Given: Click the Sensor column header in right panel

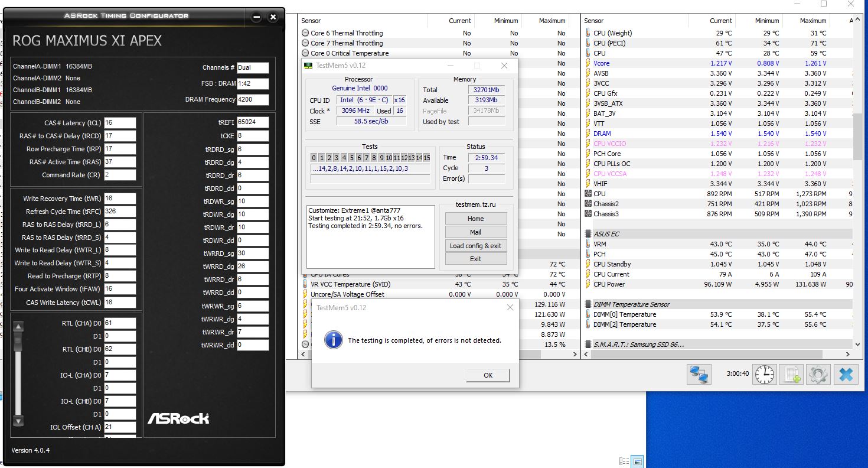Looking at the screenshot, I should click(634, 21).
